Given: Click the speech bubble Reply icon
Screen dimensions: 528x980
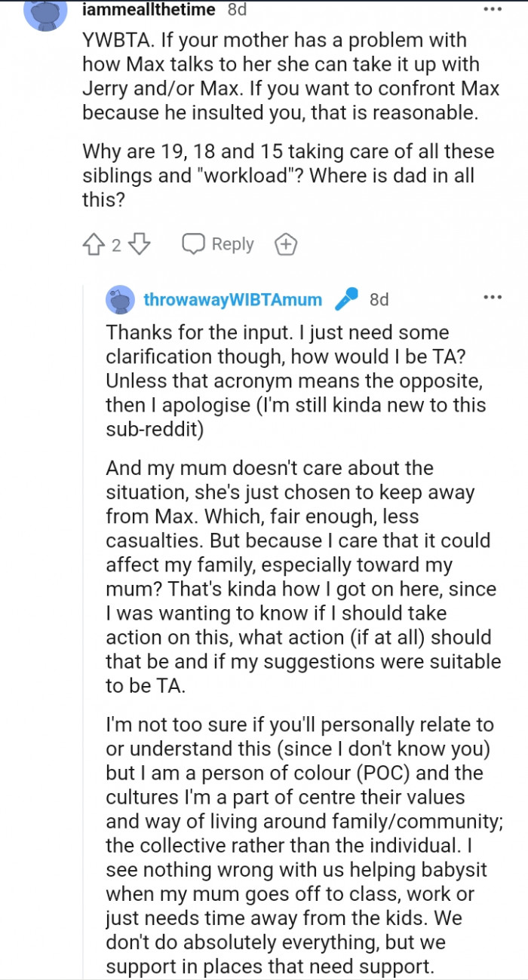Looking at the screenshot, I should coord(195,243).
